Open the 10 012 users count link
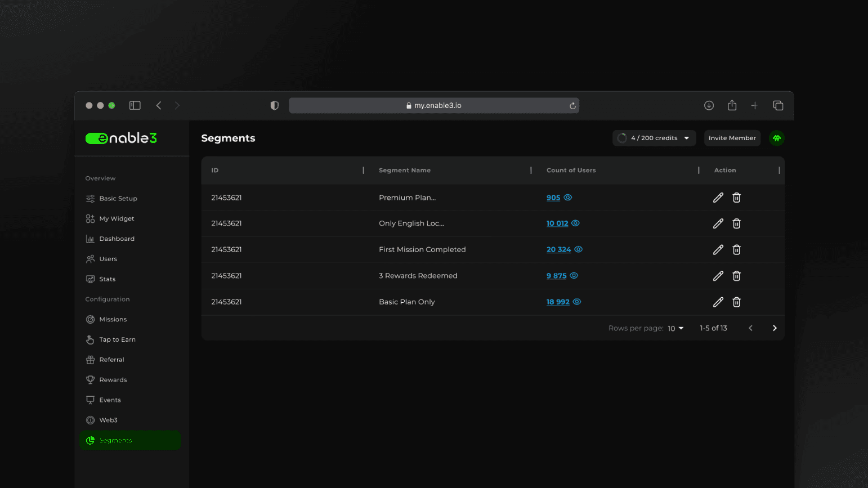The height and width of the screenshot is (488, 868). (557, 223)
